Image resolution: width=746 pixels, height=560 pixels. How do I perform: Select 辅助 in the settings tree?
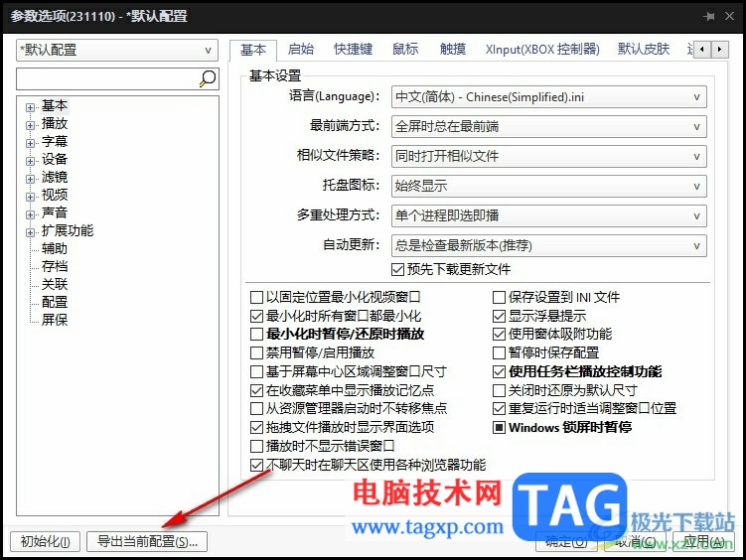click(55, 248)
